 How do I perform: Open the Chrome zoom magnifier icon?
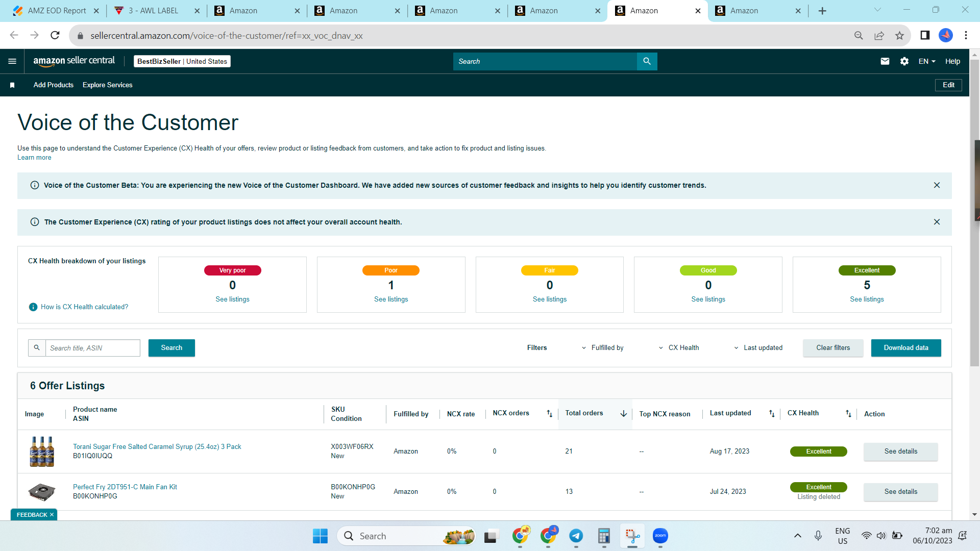click(859, 35)
